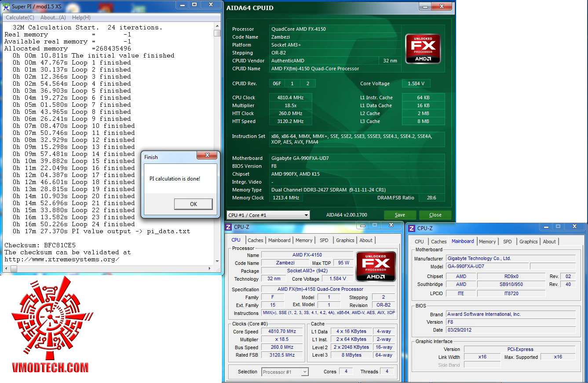
Task: Open the Calculate(C) menu in Super PI
Action: pos(20,18)
